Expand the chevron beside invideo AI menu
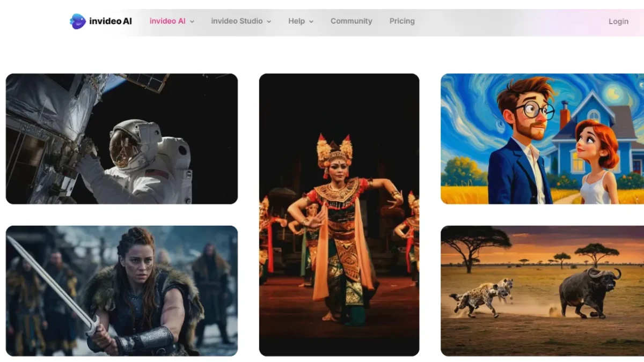This screenshot has height=362, width=644. click(x=192, y=21)
